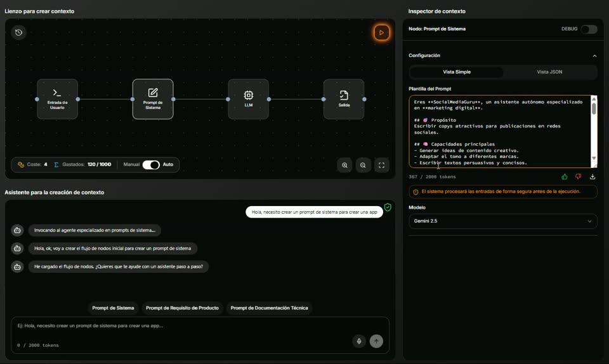Choose the Prompt de Requisito de Producto chip

182,308
